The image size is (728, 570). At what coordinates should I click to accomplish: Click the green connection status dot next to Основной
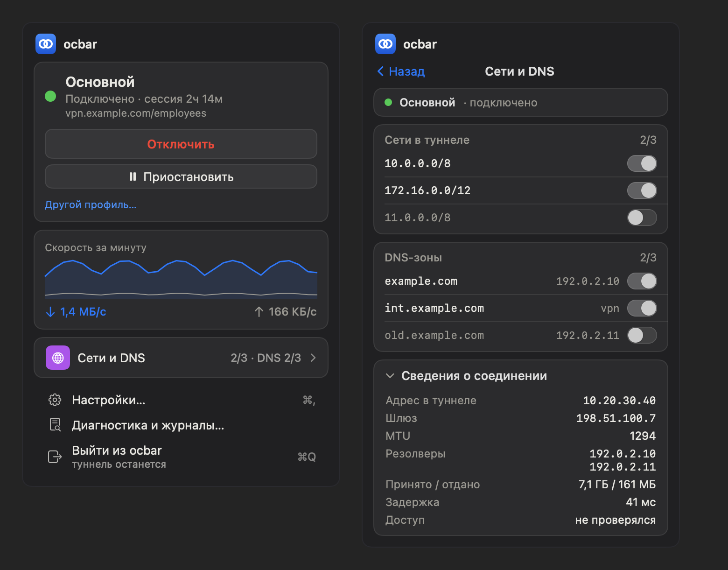click(50, 96)
